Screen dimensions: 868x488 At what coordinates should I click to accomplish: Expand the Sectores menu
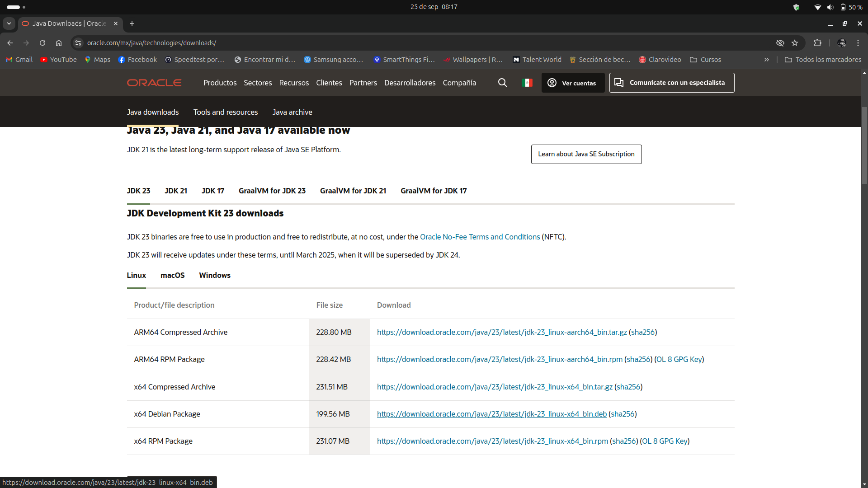pyautogui.click(x=258, y=83)
